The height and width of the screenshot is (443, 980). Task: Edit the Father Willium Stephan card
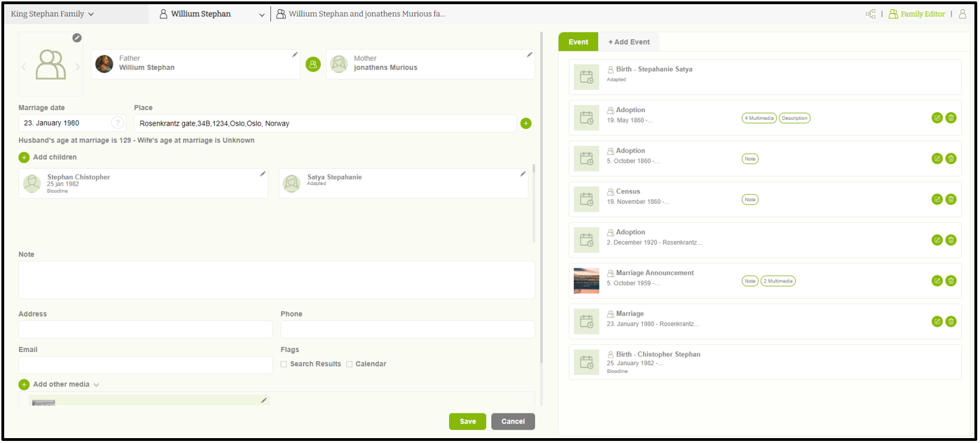coord(295,55)
